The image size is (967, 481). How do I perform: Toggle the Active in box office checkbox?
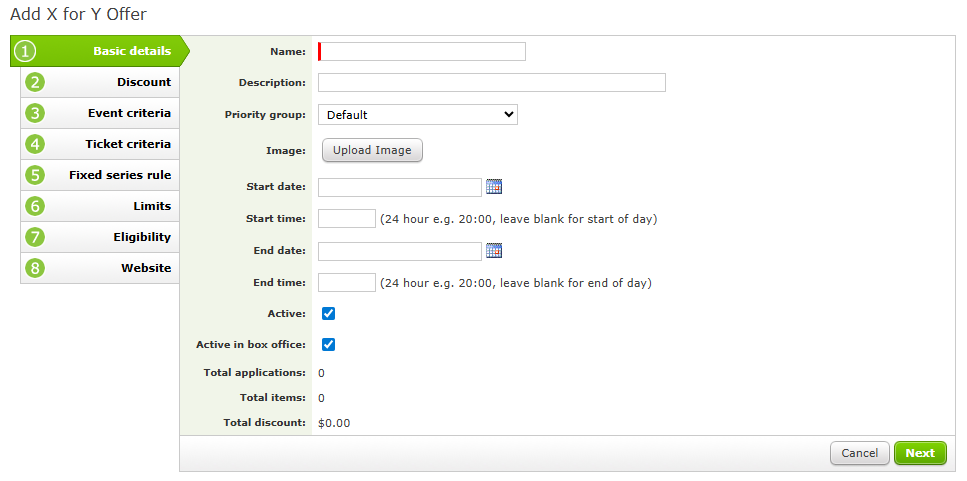click(x=329, y=345)
